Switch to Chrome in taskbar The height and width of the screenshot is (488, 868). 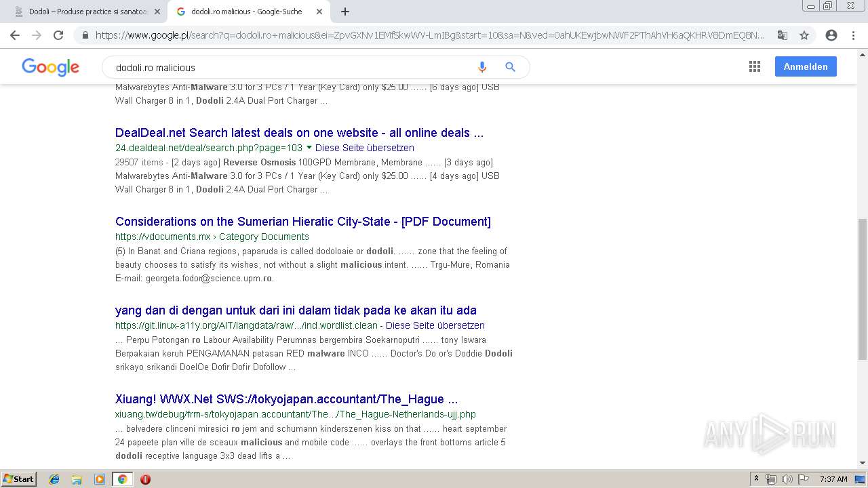point(123,479)
